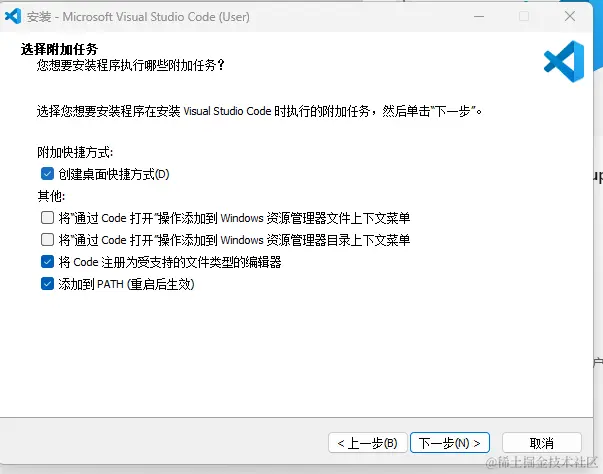Click the 选择附加任务 heading
The width and height of the screenshot is (603, 474).
pyautogui.click(x=59, y=49)
